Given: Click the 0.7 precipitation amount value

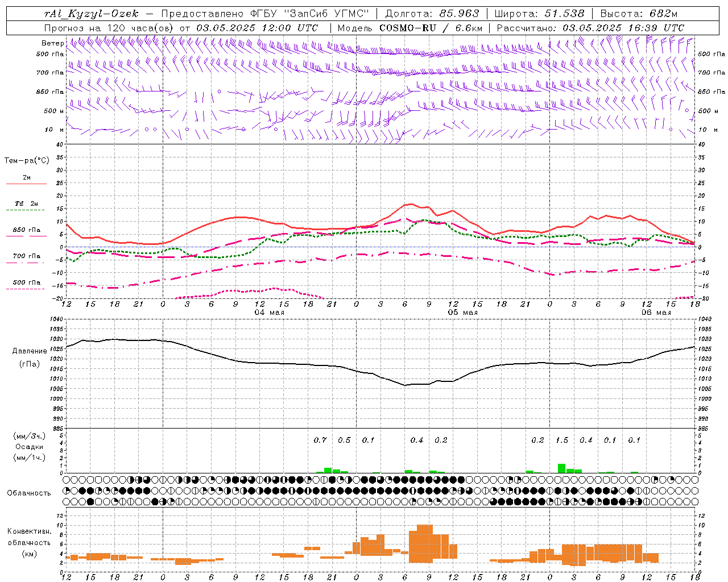Looking at the screenshot, I should pos(320,440).
